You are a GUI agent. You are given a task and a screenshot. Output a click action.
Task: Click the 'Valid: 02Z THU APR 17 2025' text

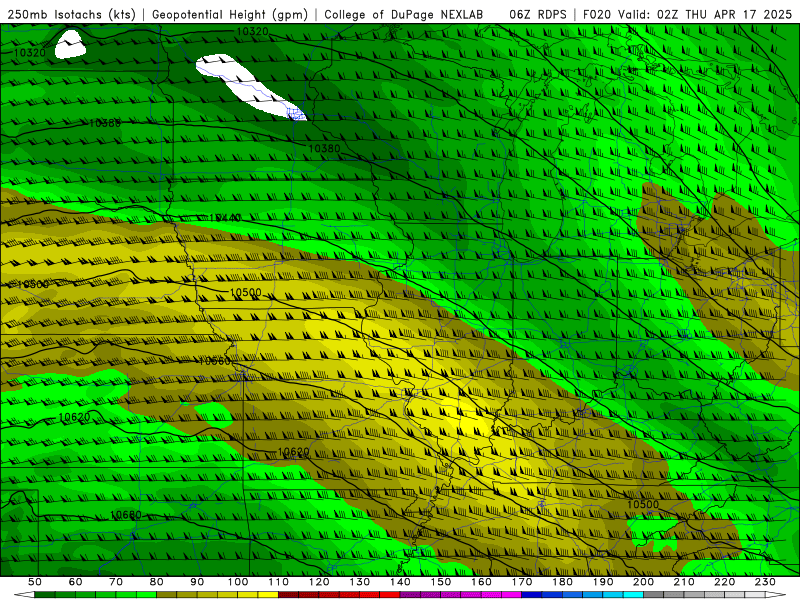(x=705, y=15)
